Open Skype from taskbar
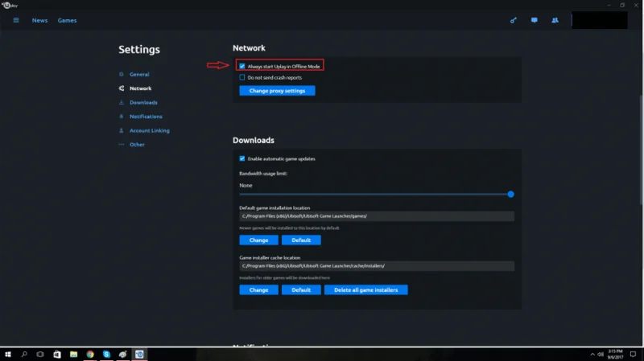 click(106, 355)
